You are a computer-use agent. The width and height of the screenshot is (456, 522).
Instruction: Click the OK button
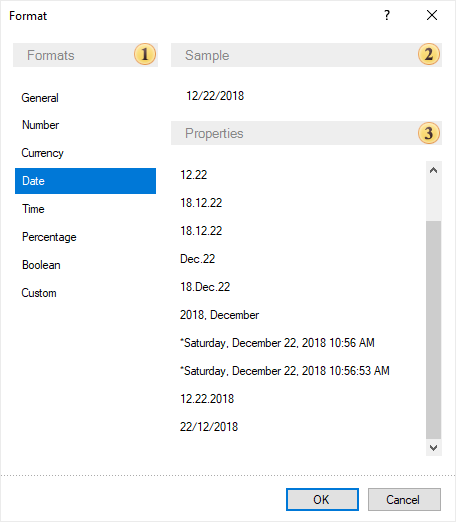point(322,499)
